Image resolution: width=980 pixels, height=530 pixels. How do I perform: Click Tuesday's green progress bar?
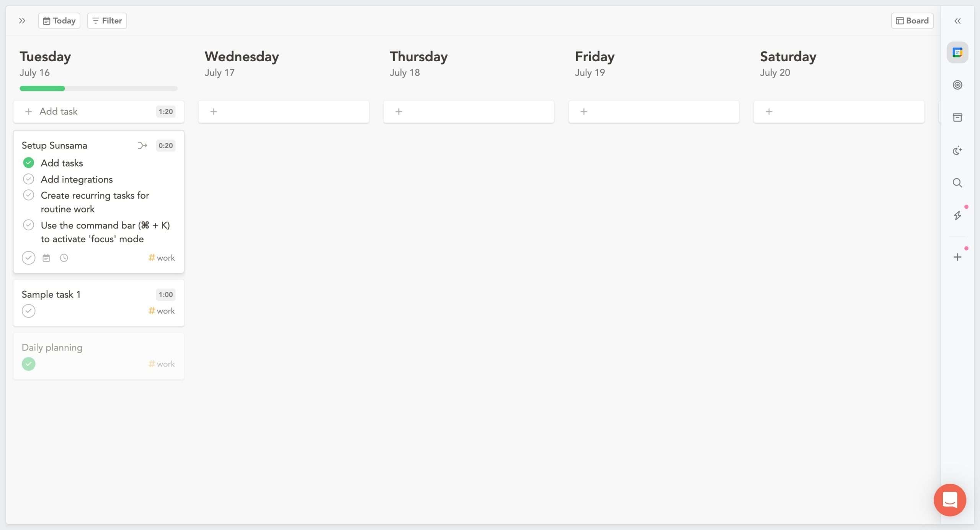(x=42, y=88)
